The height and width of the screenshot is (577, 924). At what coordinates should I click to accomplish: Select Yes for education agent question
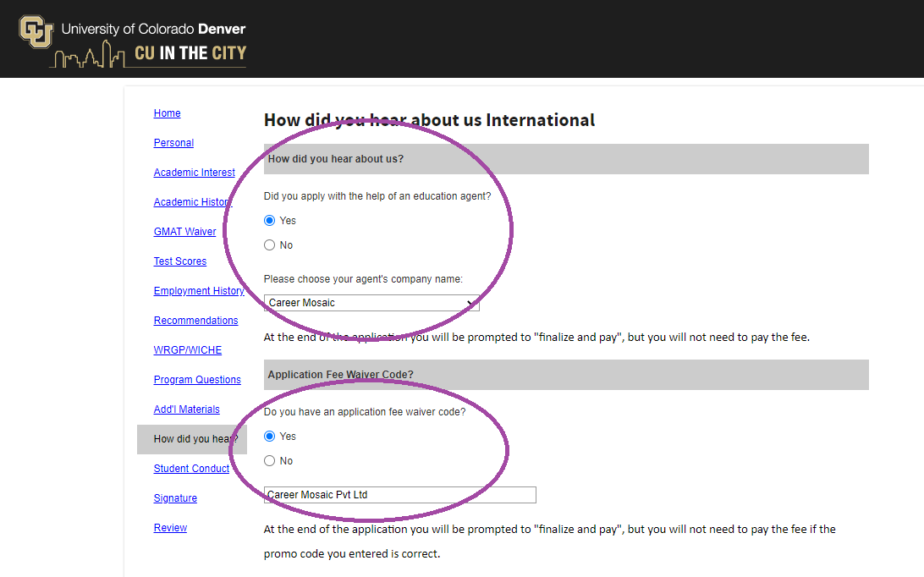point(269,221)
